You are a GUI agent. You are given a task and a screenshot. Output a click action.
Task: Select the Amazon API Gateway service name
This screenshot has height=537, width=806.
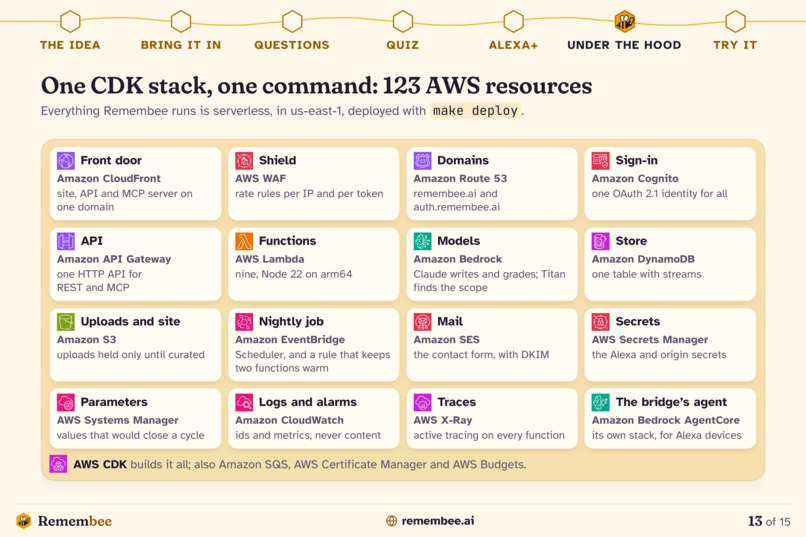[114, 259]
